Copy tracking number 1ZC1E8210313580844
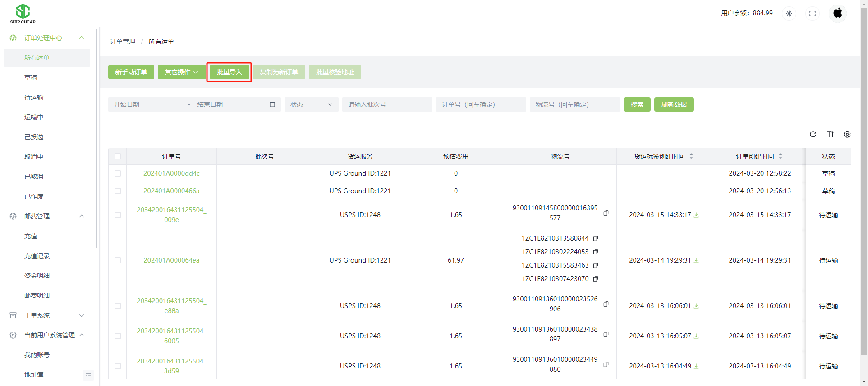Screen dimensions: 868x386 [596, 238]
